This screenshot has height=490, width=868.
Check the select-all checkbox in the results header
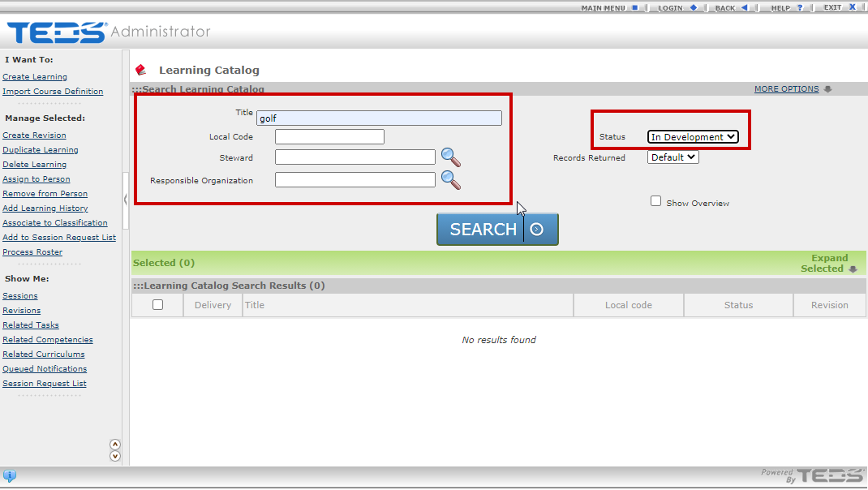[x=157, y=304]
